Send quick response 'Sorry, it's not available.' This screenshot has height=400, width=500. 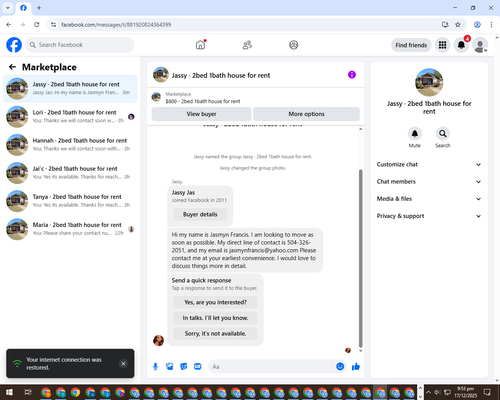215,333
